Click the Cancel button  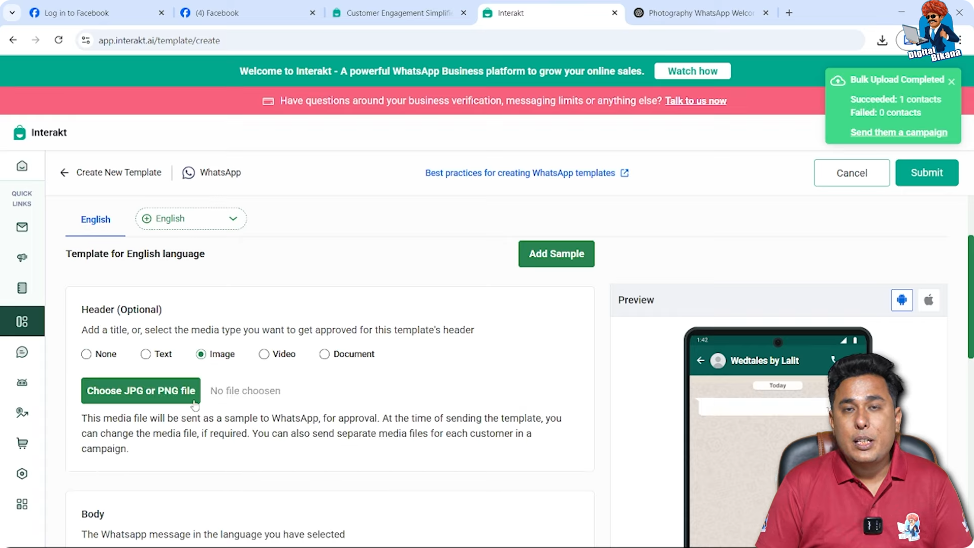coord(852,173)
